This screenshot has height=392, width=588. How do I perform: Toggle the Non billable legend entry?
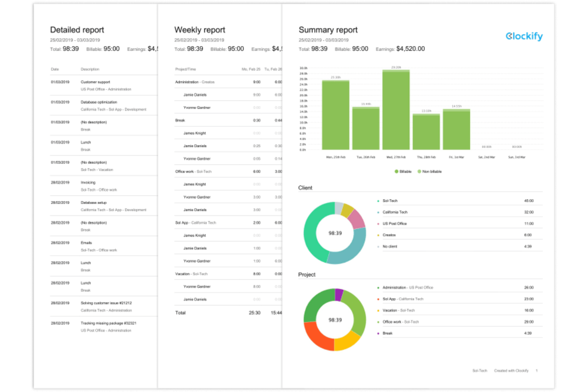point(430,171)
